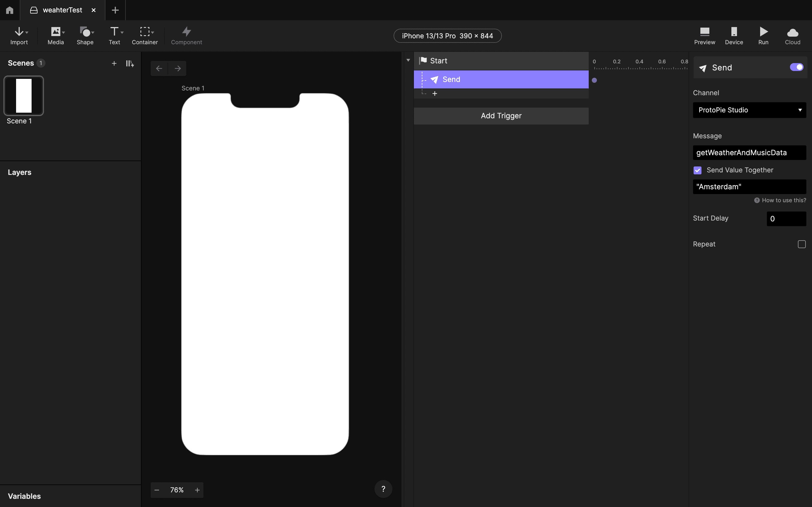The image size is (812, 507).
Task: Switch to the weahterTest tab
Action: (62, 10)
